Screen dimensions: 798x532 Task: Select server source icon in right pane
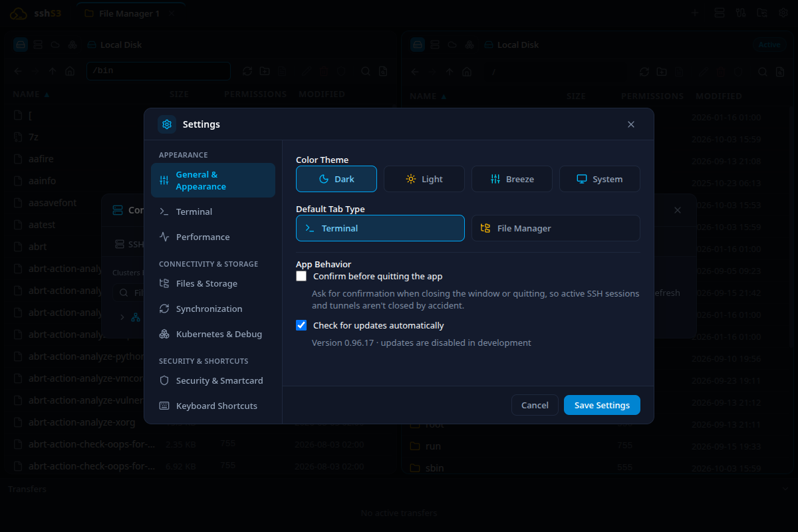[435, 45]
